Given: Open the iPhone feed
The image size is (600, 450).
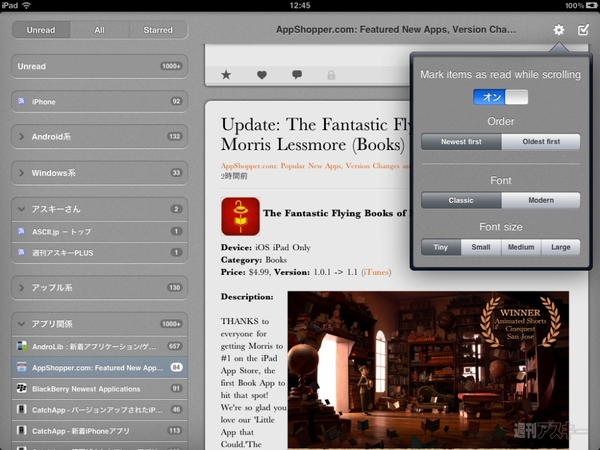Looking at the screenshot, I should point(99,101).
